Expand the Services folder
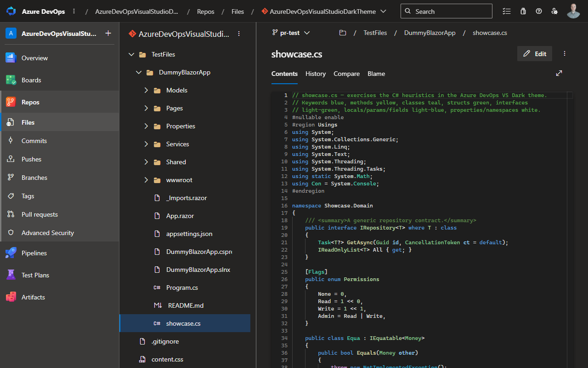588x368 pixels. click(146, 144)
